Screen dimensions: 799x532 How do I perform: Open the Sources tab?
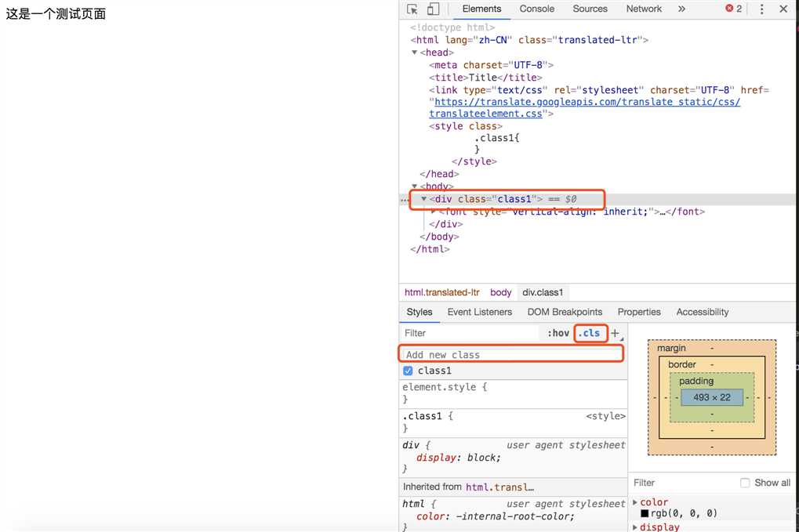click(x=590, y=9)
